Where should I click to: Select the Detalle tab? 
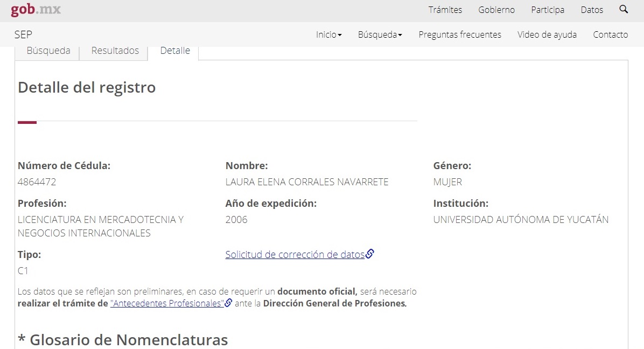(x=175, y=51)
